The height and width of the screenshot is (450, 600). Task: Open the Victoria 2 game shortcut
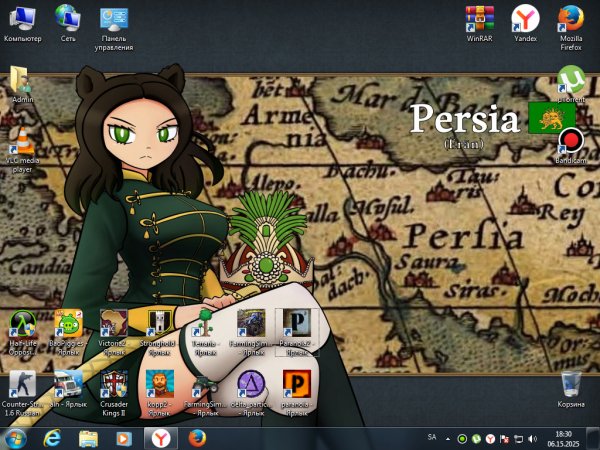[x=114, y=324]
